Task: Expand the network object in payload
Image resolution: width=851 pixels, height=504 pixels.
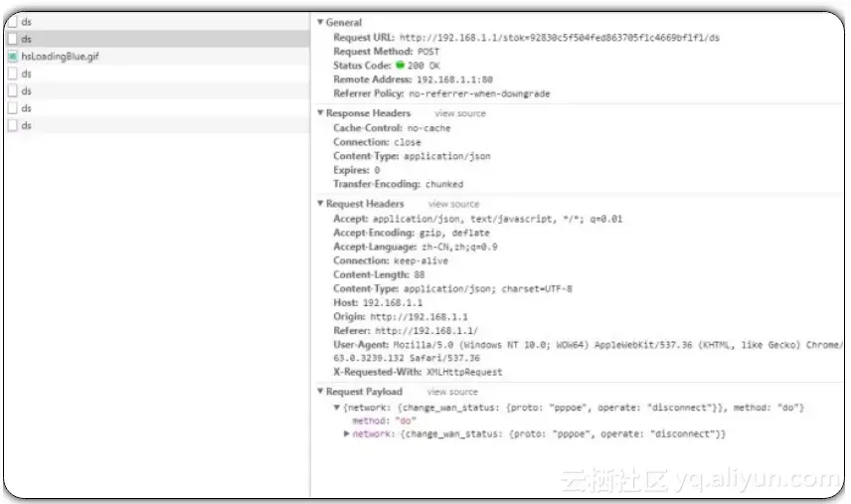Action: 346,433
